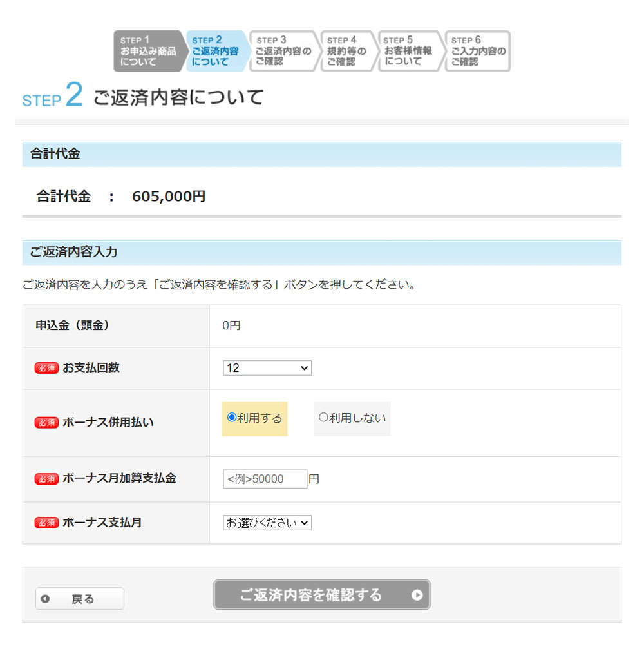Click the circular back arrow icon in 戻る

pos(45,599)
